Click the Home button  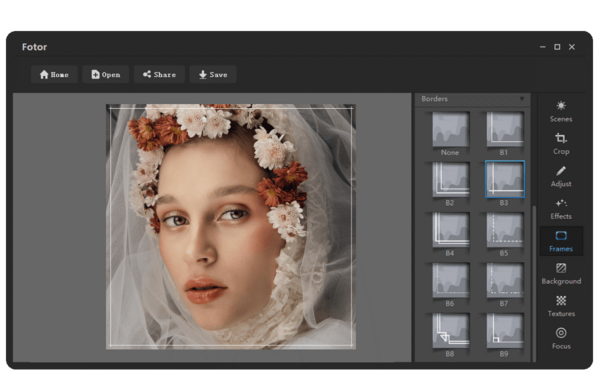(x=54, y=74)
